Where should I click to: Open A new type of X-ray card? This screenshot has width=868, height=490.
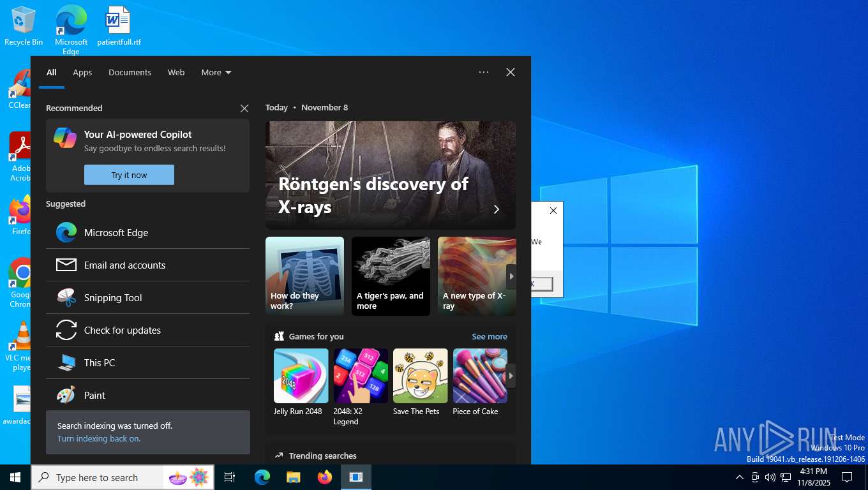click(x=477, y=276)
